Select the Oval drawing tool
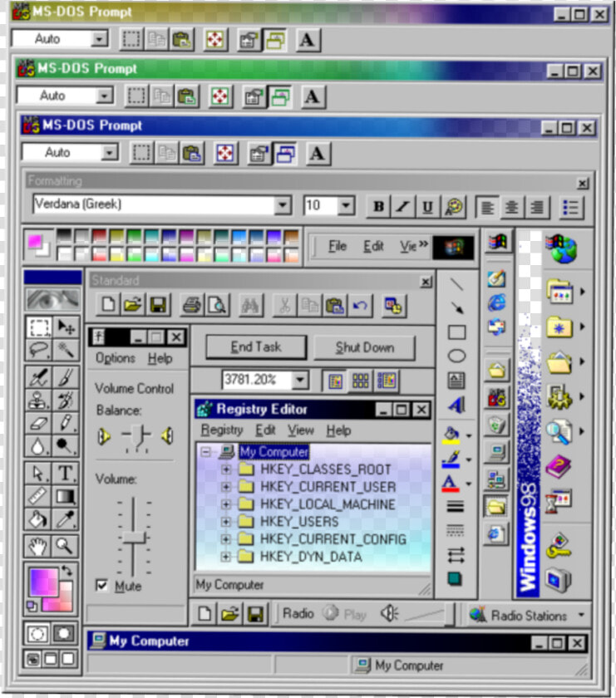The image size is (616, 698). point(456,356)
